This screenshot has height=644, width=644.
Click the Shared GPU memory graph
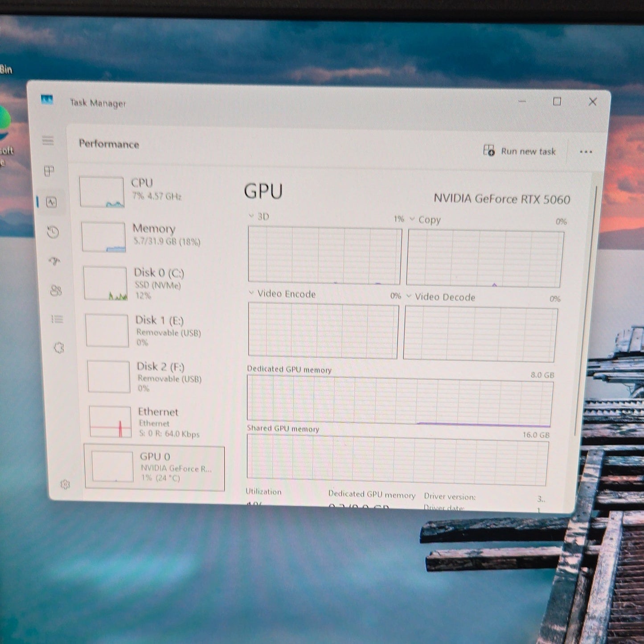(398, 460)
